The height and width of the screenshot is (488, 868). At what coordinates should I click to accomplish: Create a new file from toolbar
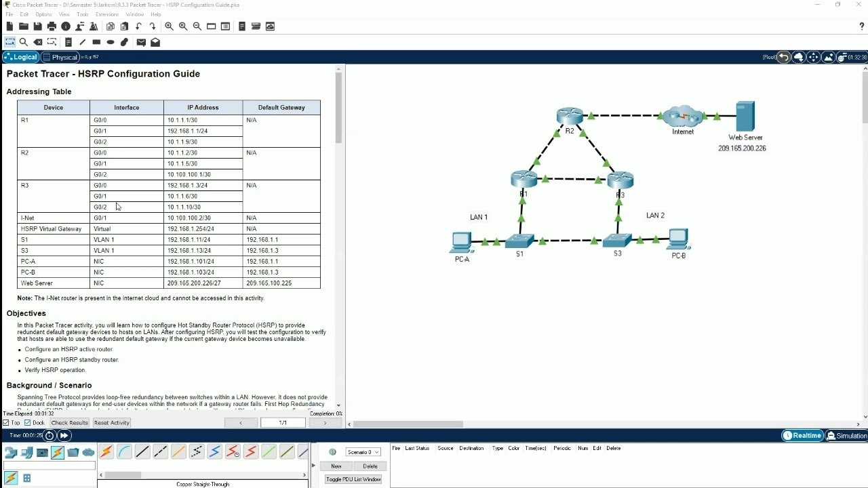tap(9, 26)
